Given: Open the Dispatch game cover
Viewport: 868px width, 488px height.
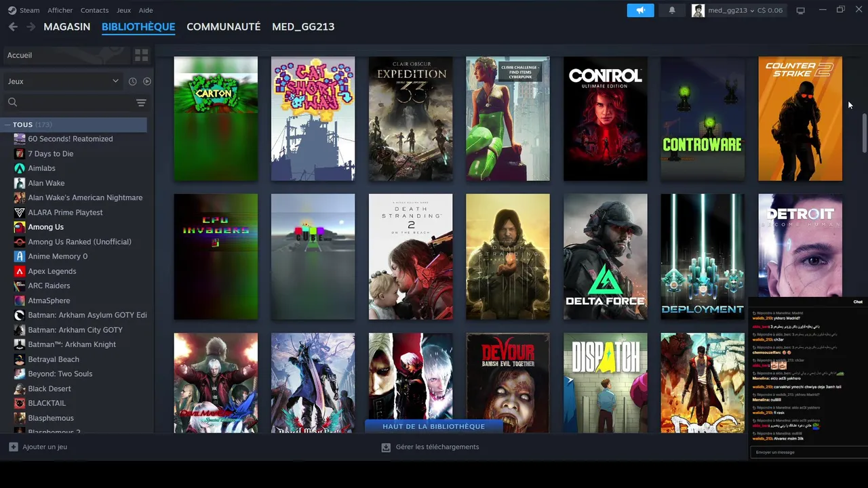Looking at the screenshot, I should click(x=605, y=383).
